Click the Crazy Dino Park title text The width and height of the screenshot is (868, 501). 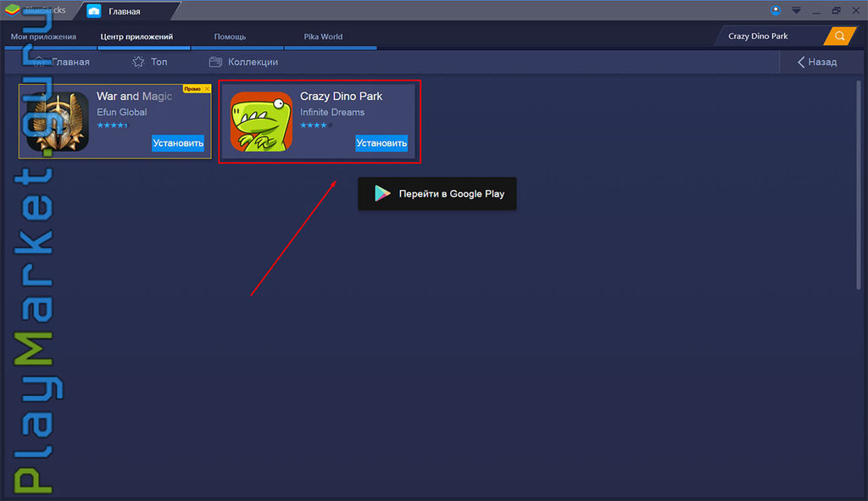click(341, 97)
